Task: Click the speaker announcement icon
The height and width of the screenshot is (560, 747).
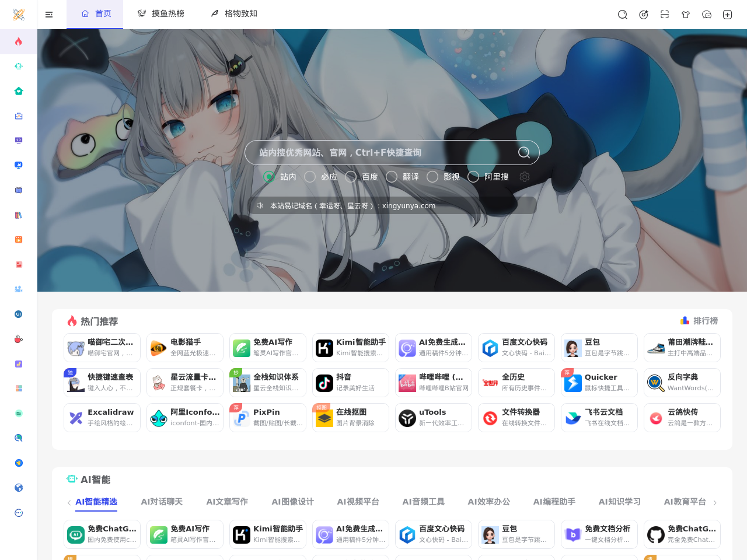Action: [x=260, y=205]
